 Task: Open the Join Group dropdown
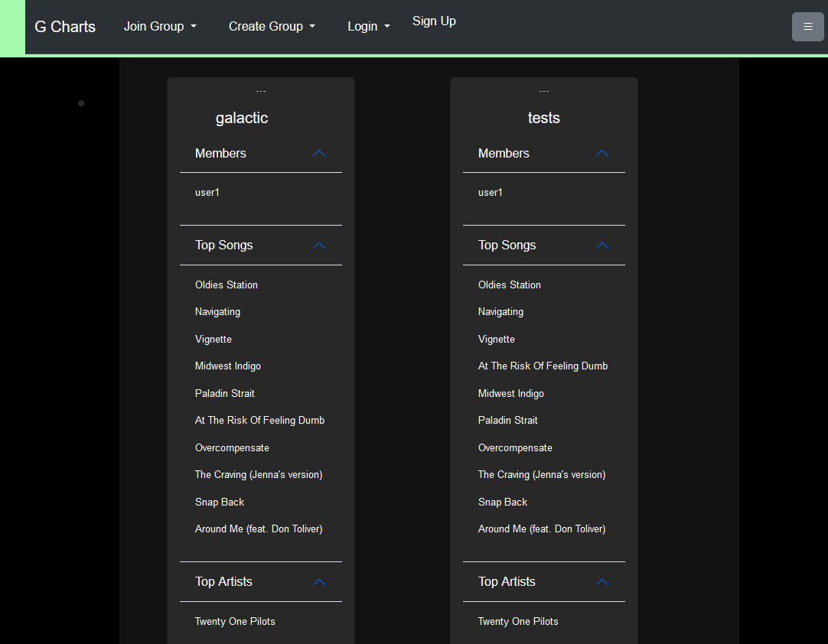click(160, 27)
